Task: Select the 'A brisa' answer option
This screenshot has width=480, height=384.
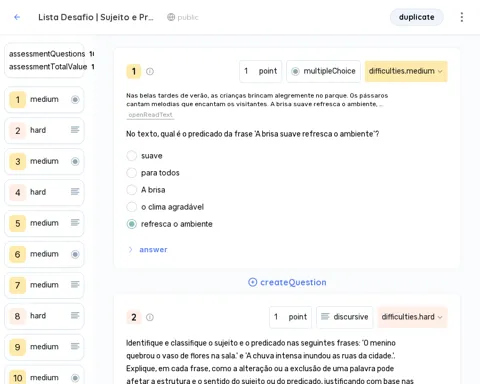Action: (132, 190)
